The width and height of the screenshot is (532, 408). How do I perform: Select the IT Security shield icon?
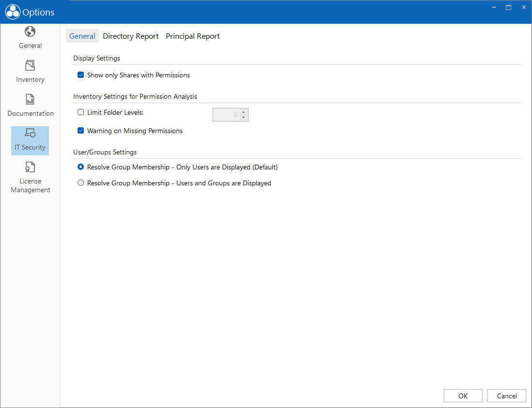pyautogui.click(x=30, y=133)
